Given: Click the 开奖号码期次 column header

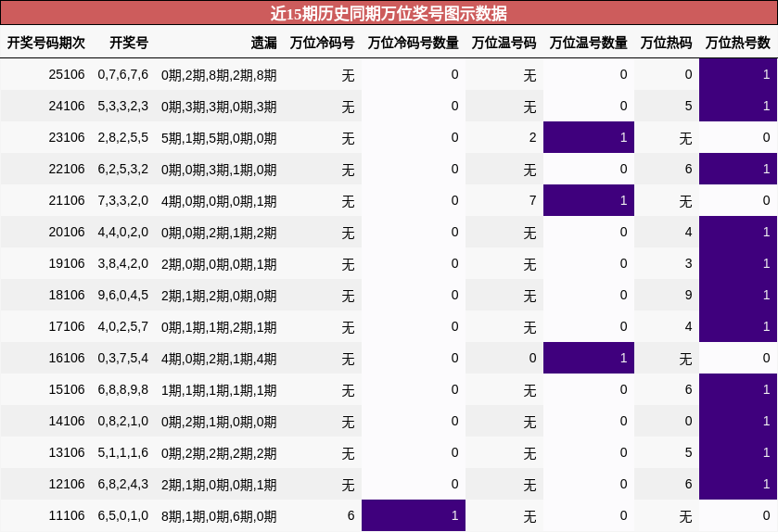Looking at the screenshot, I should 45,43.
